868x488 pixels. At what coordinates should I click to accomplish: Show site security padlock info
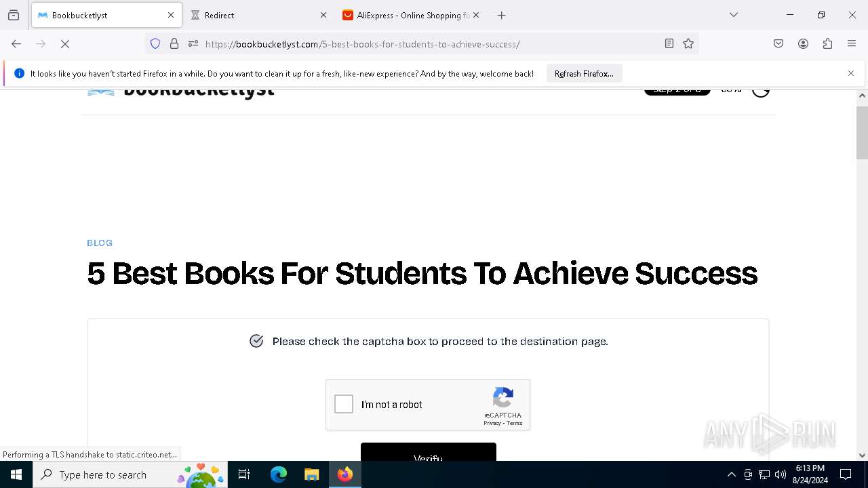tap(174, 44)
